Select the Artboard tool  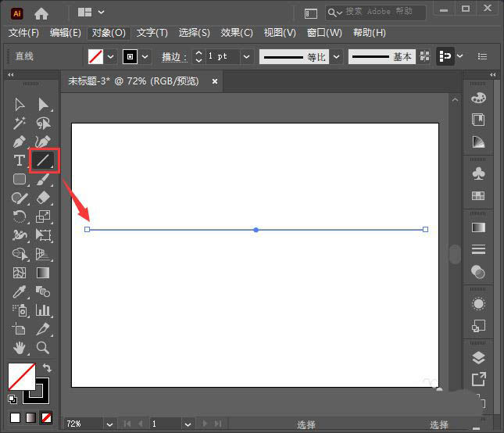pos(19,329)
